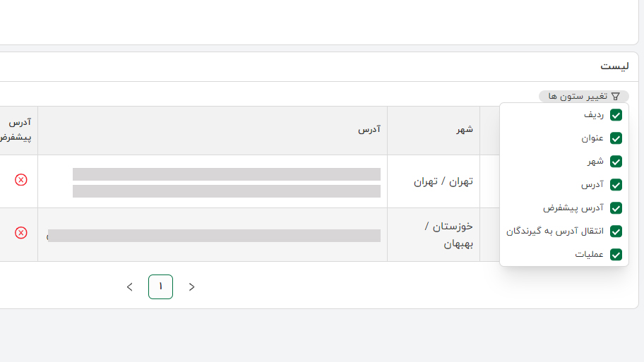Click the لیست panel title
The width and height of the screenshot is (644, 362).
pos(614,66)
